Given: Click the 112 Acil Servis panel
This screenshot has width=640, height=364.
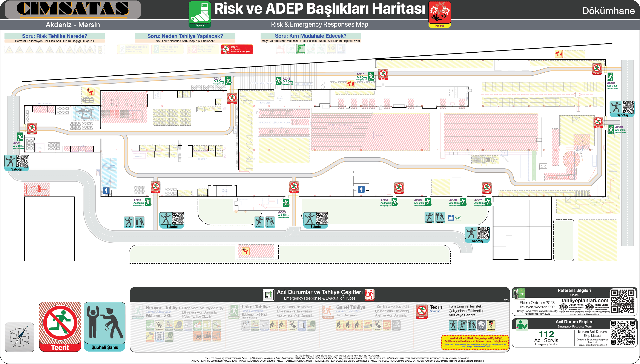Looking at the screenshot, I should click(x=547, y=334).
